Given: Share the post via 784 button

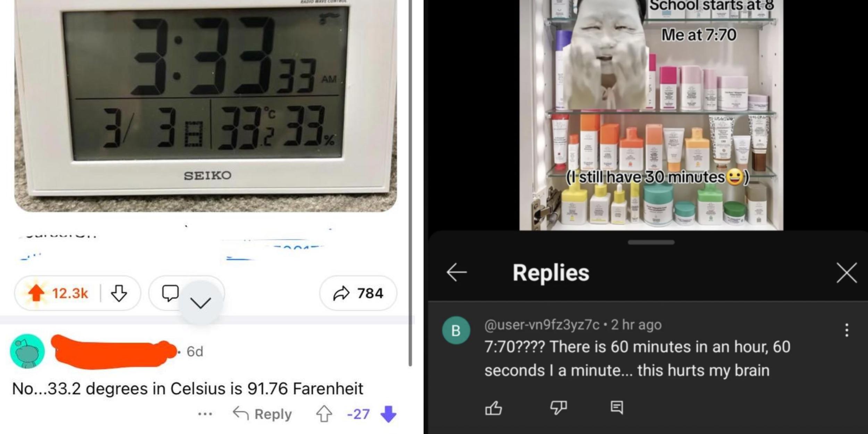Looking at the screenshot, I should point(358,293).
